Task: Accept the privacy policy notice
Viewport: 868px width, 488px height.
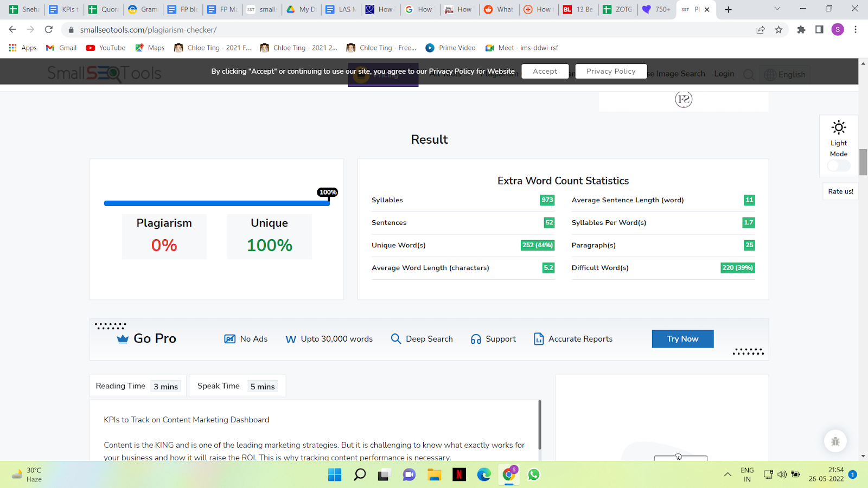Action: coord(545,71)
